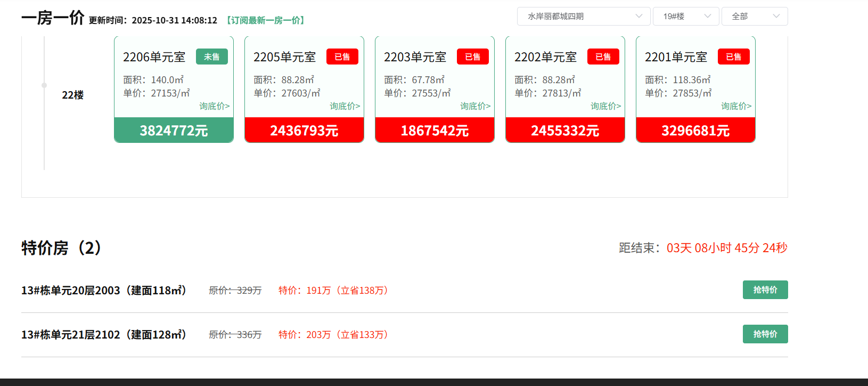Click the green 未售 badge on 2206

tap(211, 57)
